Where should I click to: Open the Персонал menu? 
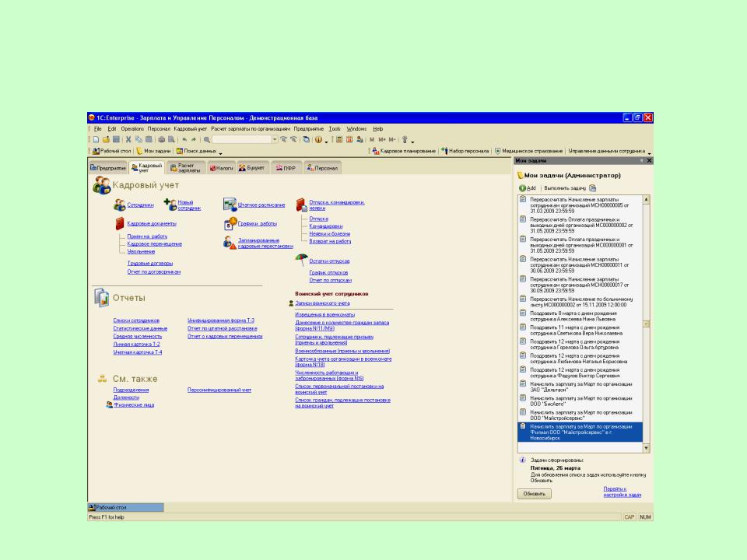159,128
